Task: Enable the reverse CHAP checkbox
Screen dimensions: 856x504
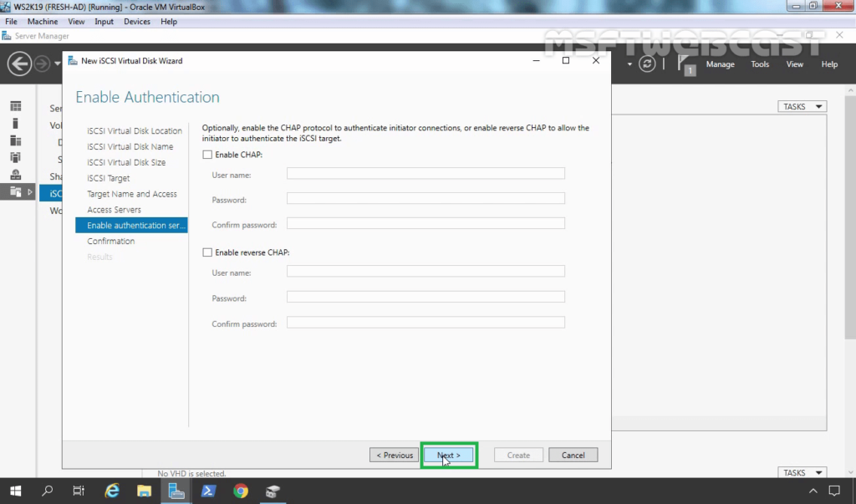Action: tap(207, 252)
